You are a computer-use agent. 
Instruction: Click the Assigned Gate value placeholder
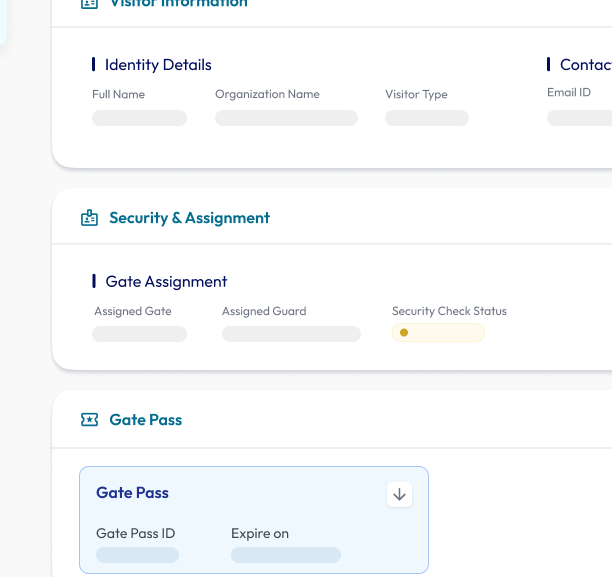(139, 334)
